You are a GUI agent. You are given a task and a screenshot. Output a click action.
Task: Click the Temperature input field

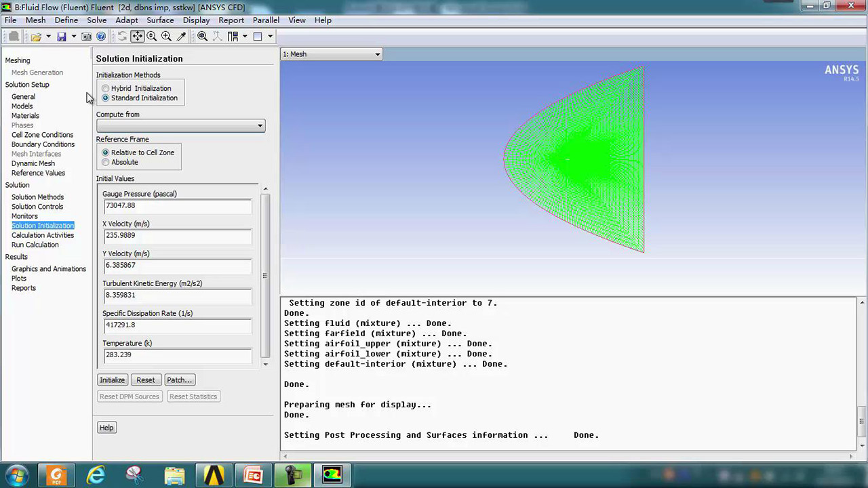coord(177,354)
